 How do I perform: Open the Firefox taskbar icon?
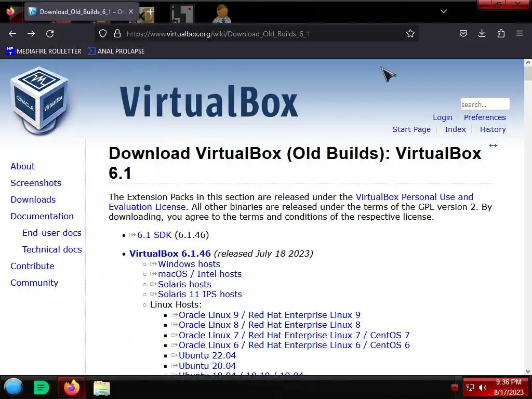pyautogui.click(x=72, y=388)
